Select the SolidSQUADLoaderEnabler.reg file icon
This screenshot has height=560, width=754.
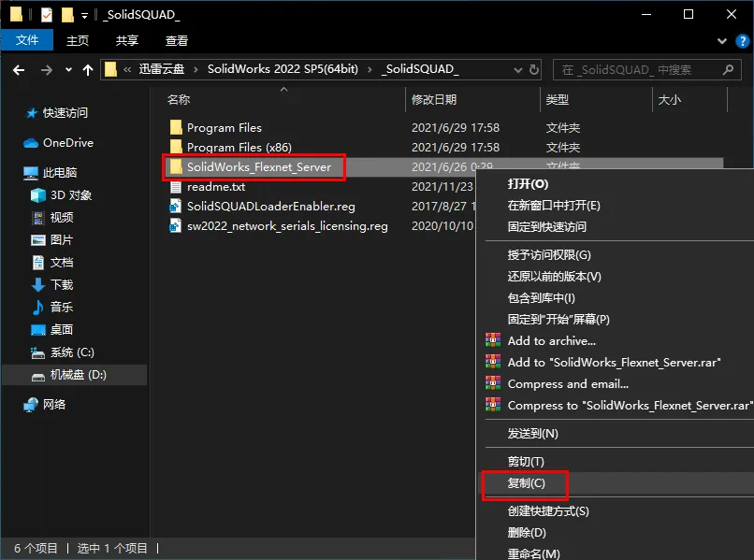click(175, 207)
